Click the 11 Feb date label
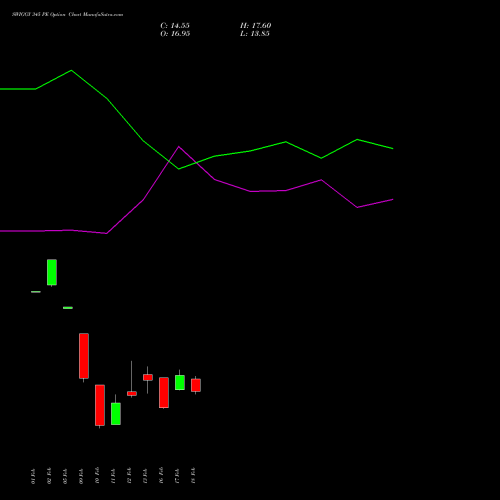 click(113, 476)
